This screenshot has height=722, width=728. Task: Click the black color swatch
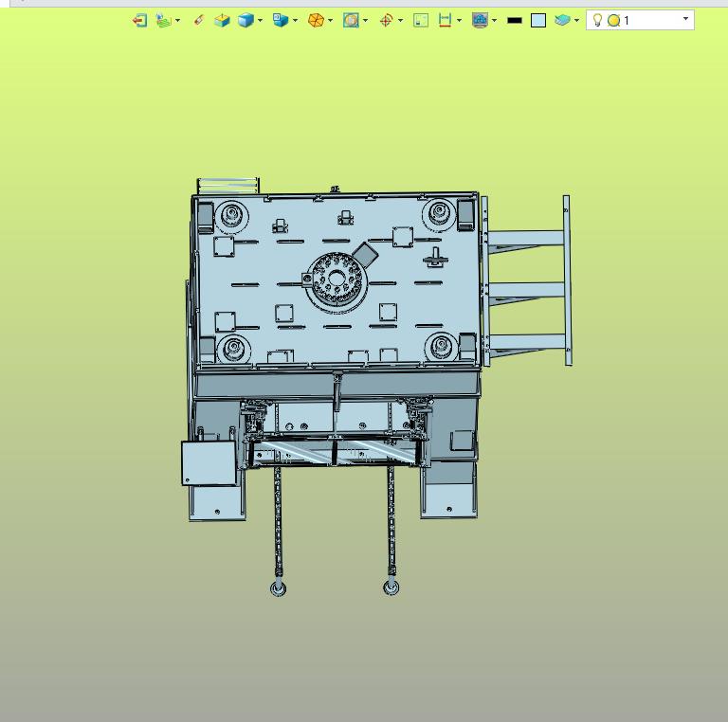[515, 21]
